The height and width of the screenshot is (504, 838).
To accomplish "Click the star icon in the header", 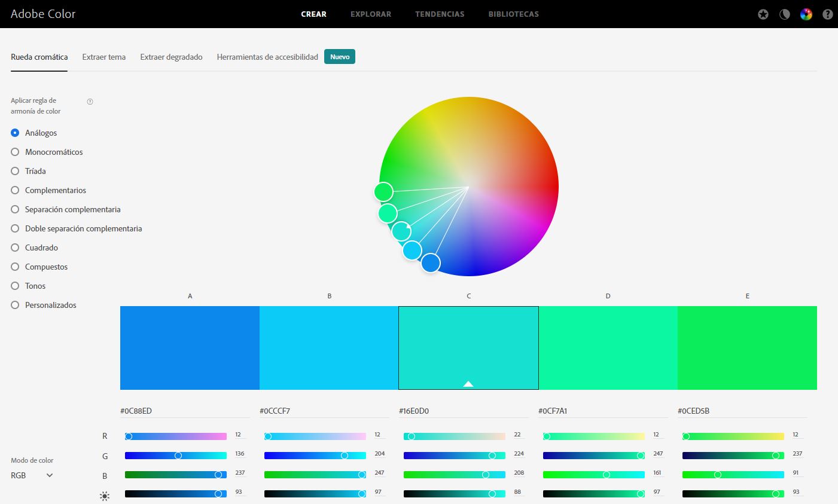I will 763,14.
